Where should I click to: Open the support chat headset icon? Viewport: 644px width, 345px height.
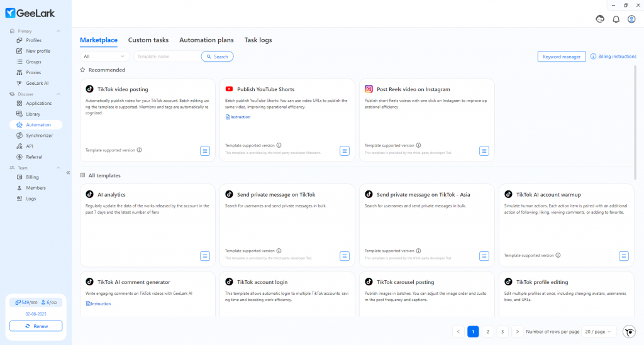coord(600,19)
